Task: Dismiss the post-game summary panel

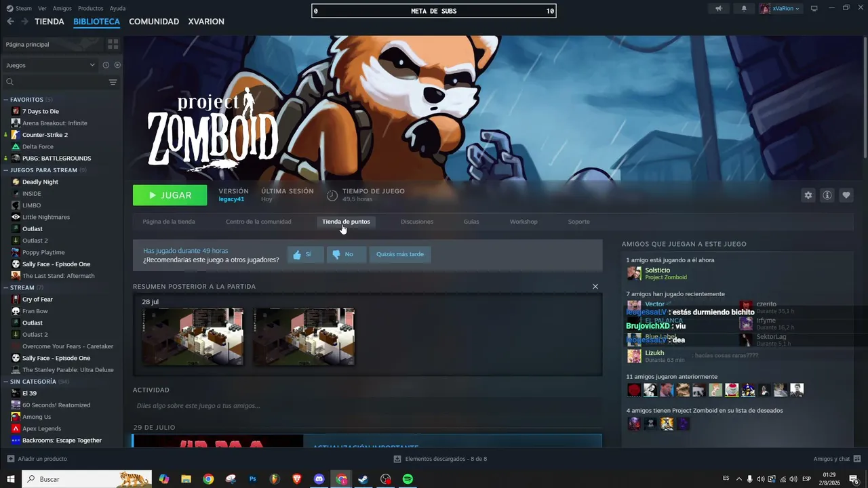Action: tap(595, 287)
